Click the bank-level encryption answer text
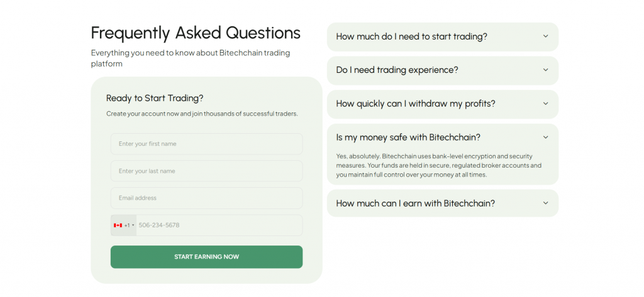Screen dimensions: 644x297 438,165
